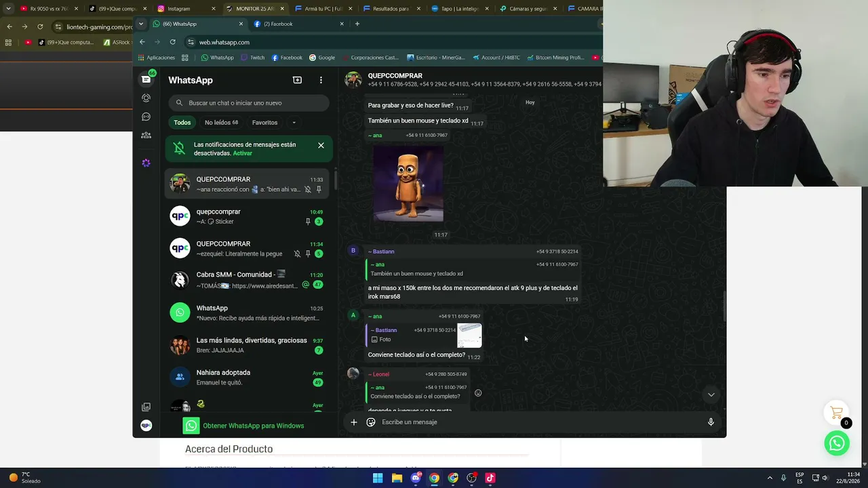Show hidden system tray icons
The width and height of the screenshot is (868, 488).
click(x=770, y=478)
